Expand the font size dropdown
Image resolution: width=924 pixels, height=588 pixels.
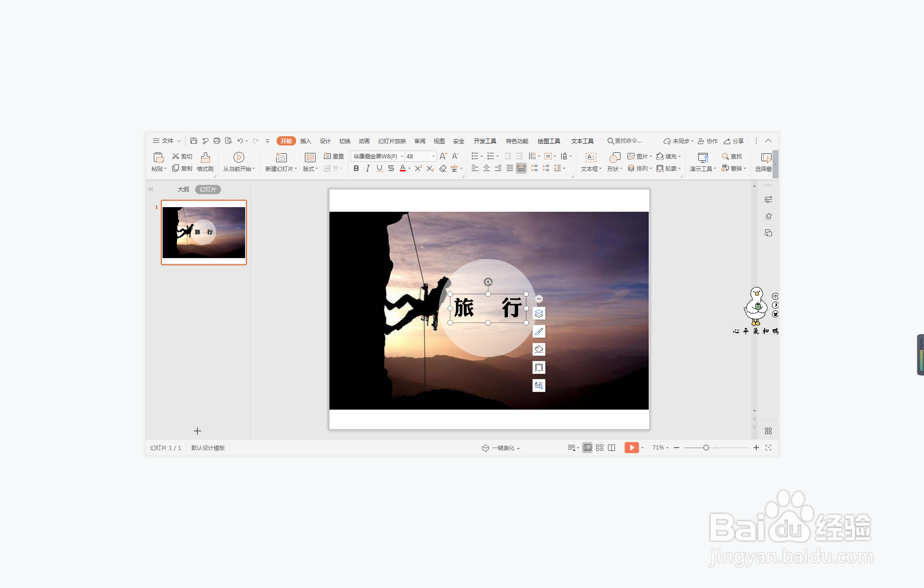coord(432,156)
